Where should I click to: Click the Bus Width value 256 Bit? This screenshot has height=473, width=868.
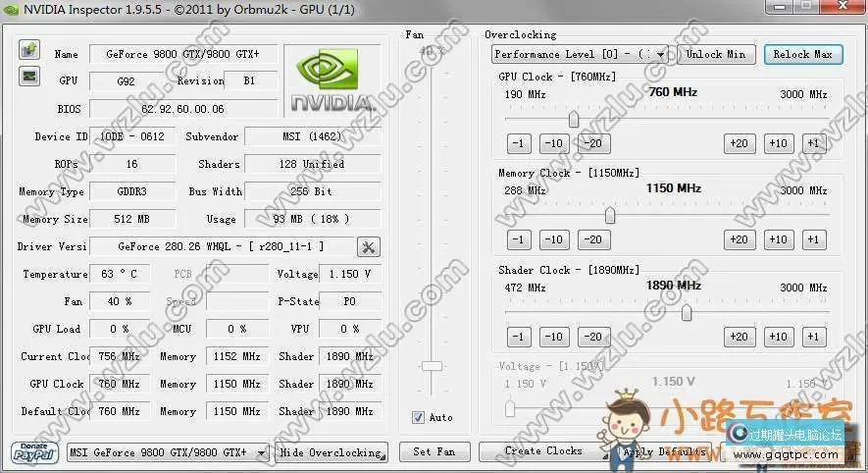click(313, 191)
